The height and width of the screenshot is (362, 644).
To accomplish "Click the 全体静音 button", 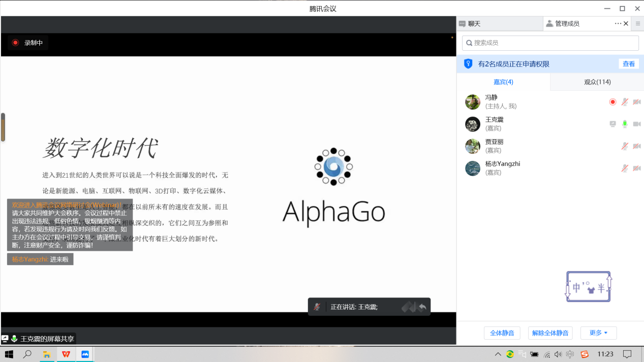I will click(x=502, y=333).
